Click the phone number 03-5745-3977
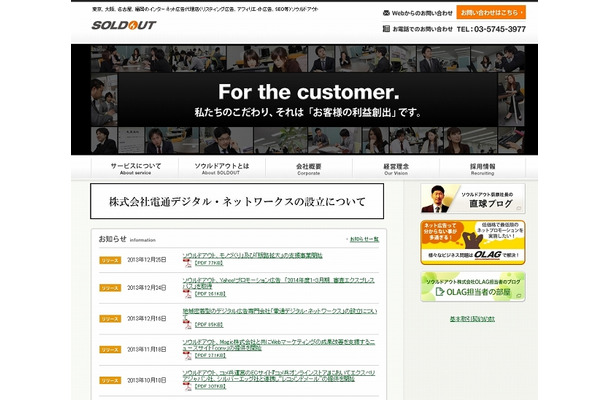The image size is (610, 400). pos(500,29)
